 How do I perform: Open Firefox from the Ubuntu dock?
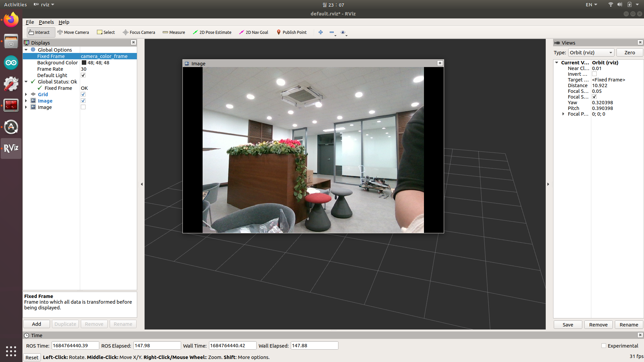pos(11,20)
